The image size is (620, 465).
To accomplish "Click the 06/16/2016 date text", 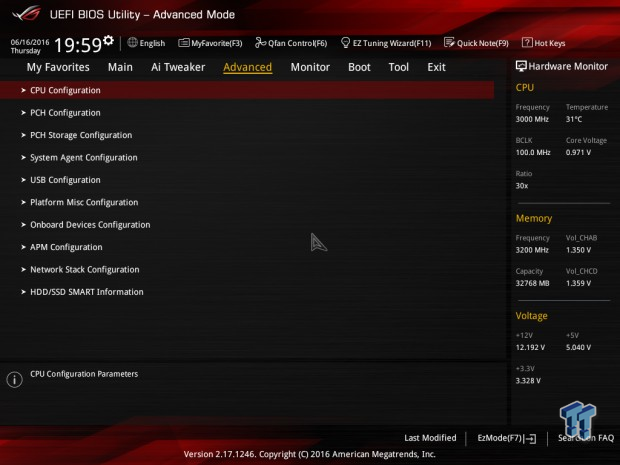I will point(30,42).
